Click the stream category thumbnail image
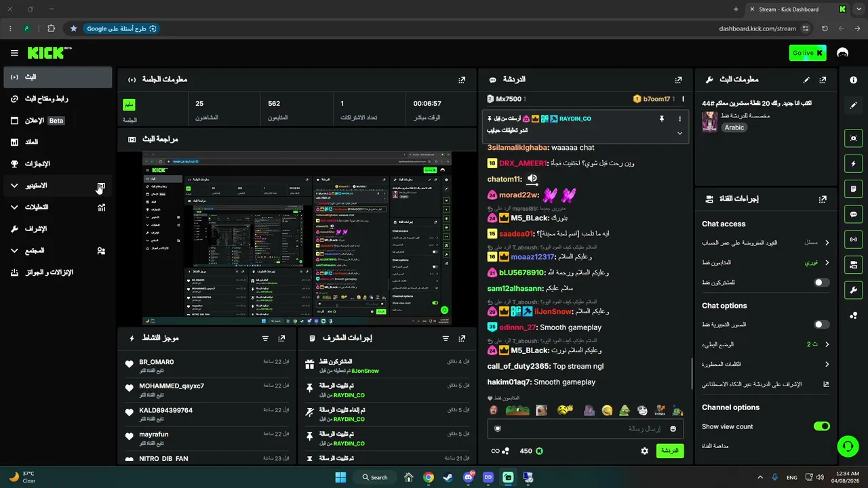 [x=709, y=122]
